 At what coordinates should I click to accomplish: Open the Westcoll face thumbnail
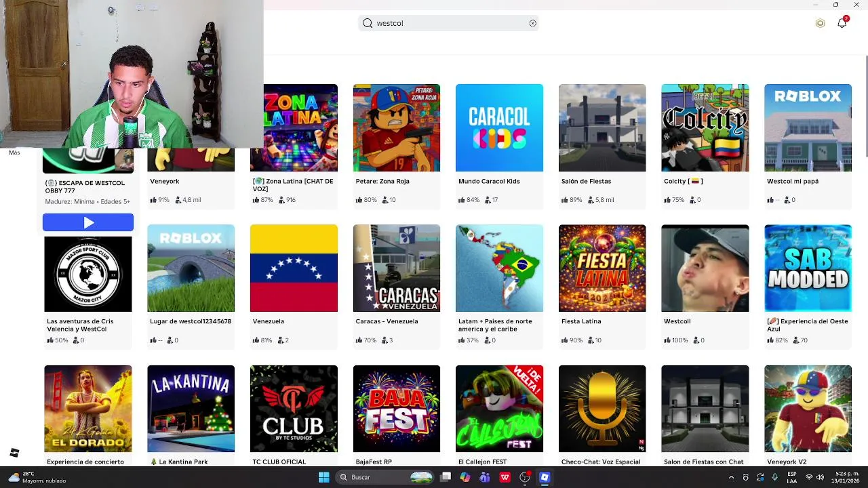705,268
